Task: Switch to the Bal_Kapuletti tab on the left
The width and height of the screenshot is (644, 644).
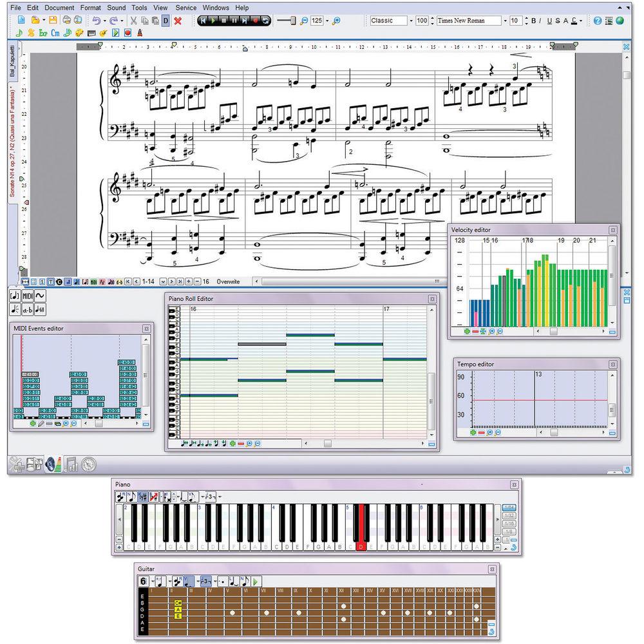Action: (11, 59)
